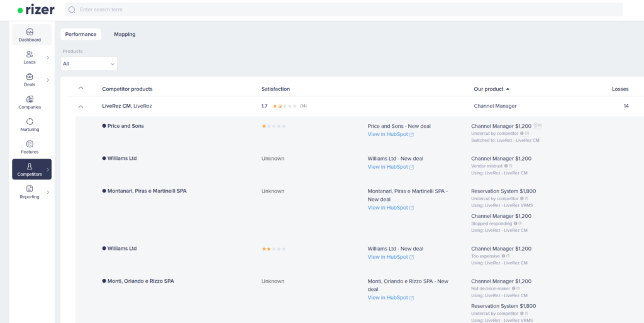This screenshot has width=644, height=323.
Task: Collapse all rows using header chevron
Action: click(80, 88)
